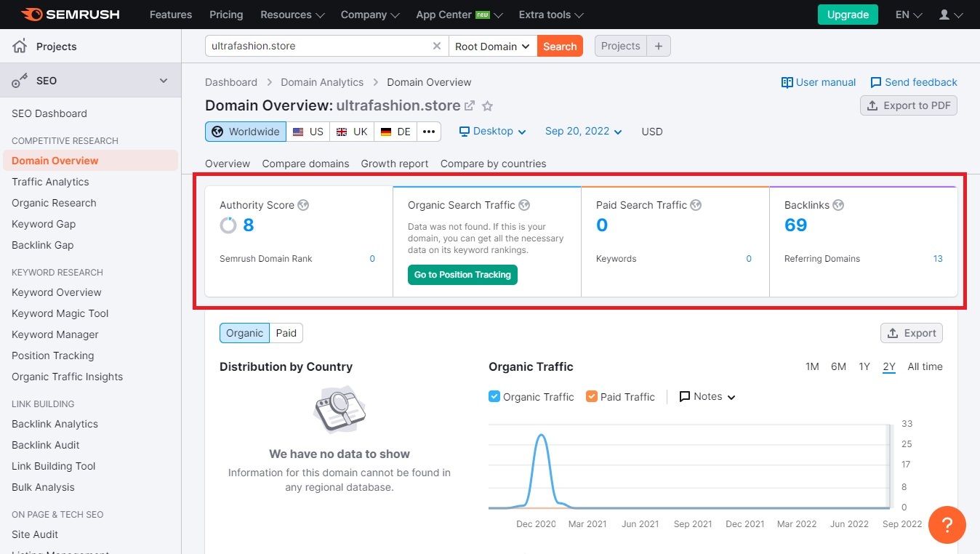The height and width of the screenshot is (554, 980).
Task: Switch to the Organic view
Action: [x=244, y=333]
